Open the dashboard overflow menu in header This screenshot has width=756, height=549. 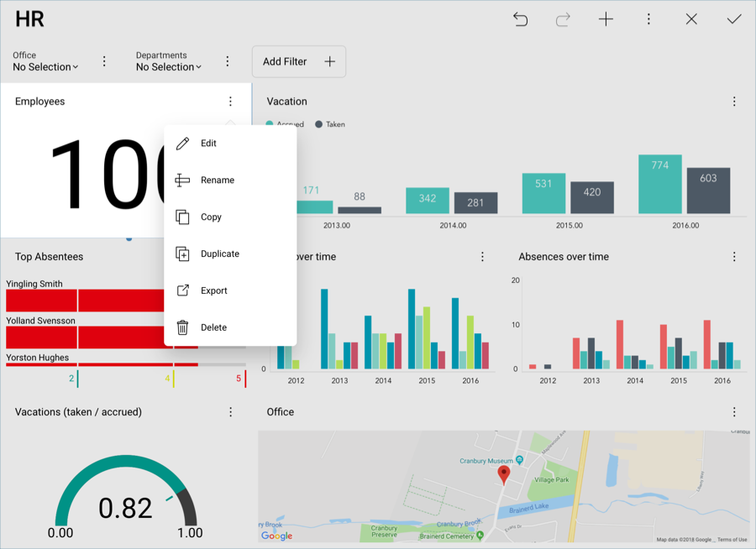[648, 19]
